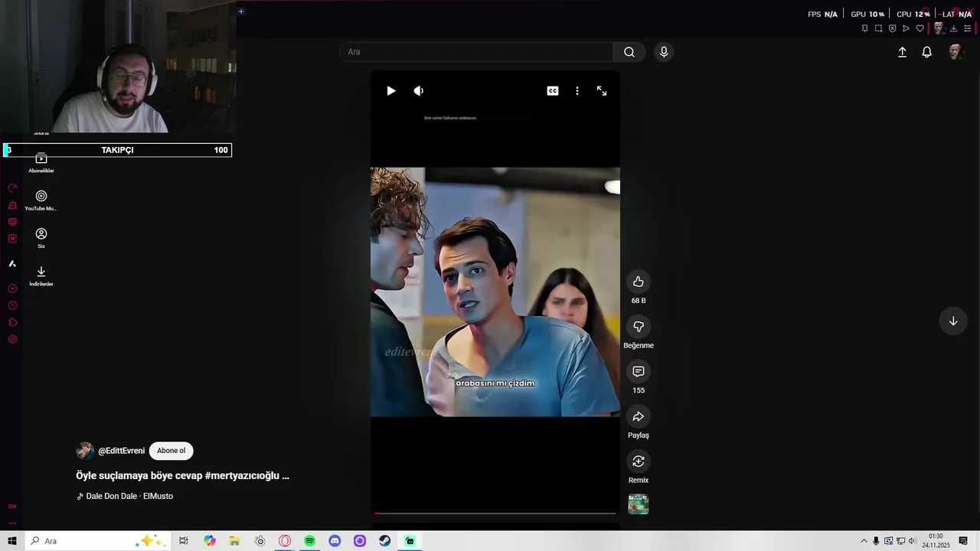Click the paper-plane icon in the toolbar

[906, 28]
